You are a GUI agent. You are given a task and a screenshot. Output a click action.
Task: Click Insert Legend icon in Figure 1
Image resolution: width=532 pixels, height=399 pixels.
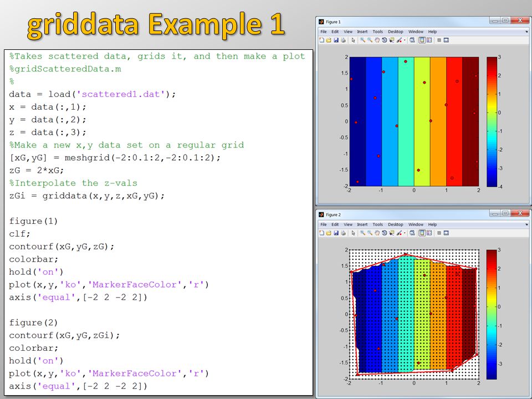[429, 40]
